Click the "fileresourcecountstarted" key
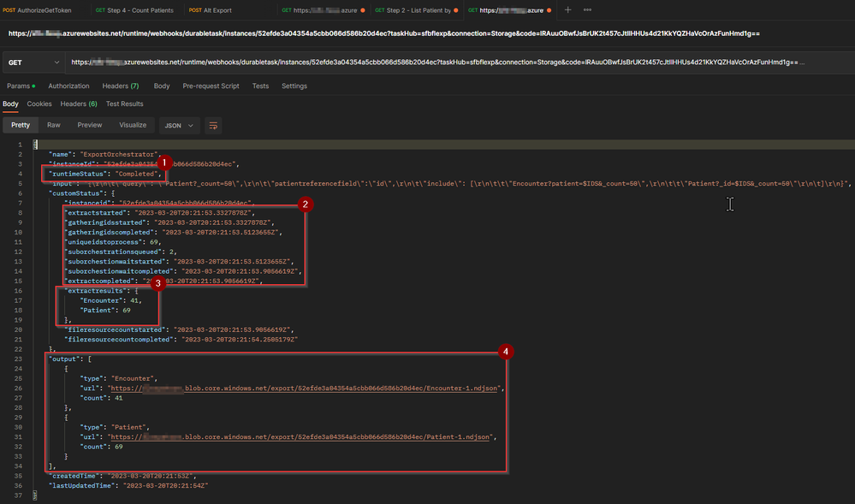The image size is (855, 504). pos(115,330)
